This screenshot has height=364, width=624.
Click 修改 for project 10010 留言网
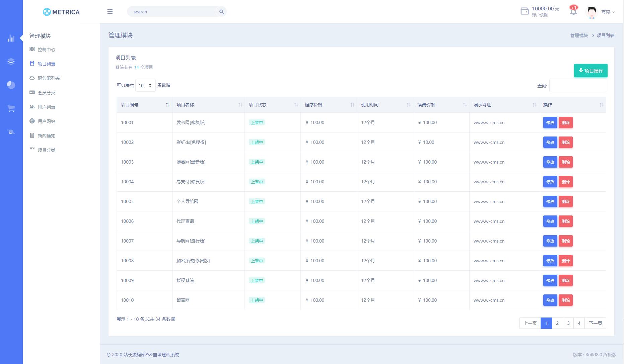point(550,300)
